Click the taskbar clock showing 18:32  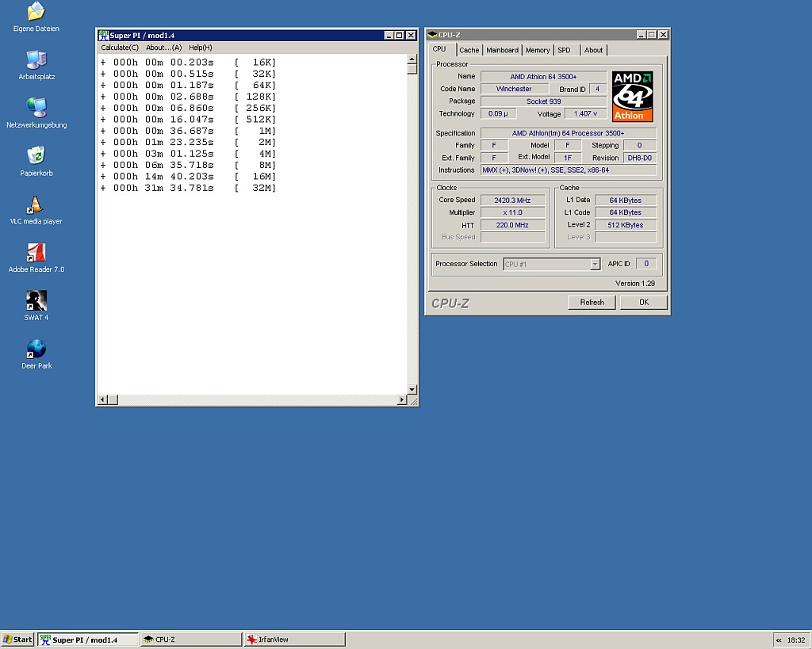click(x=796, y=640)
